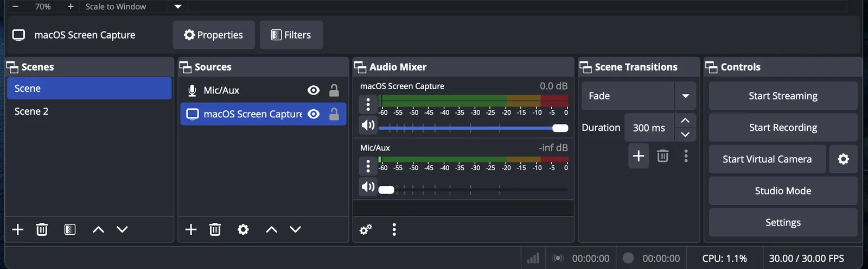
Task: Select the Mic/Aux source row
Action: pyautogui.click(x=244, y=90)
